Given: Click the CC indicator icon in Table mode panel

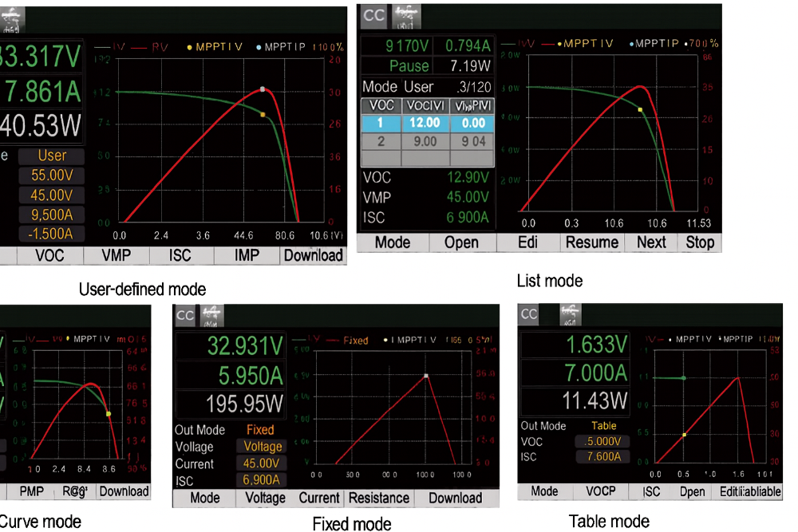Looking at the screenshot, I should click(x=529, y=314).
